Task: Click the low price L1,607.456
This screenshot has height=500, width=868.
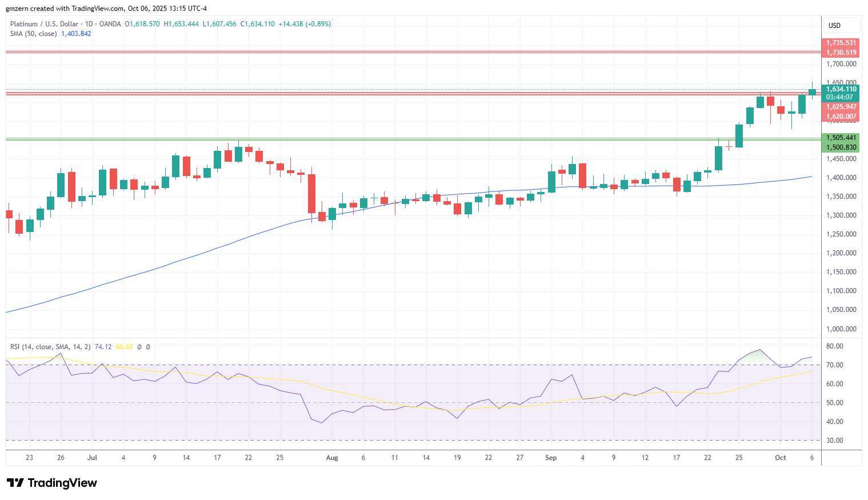Action: tap(219, 24)
